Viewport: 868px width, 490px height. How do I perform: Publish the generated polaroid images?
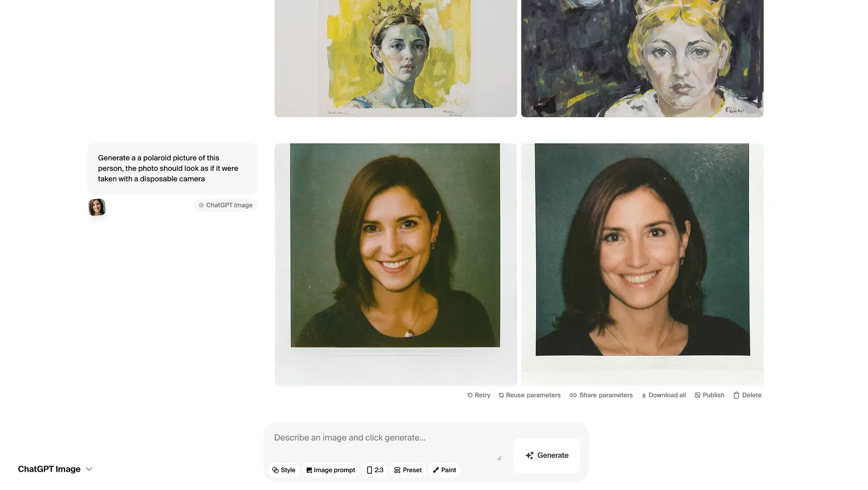coord(709,395)
